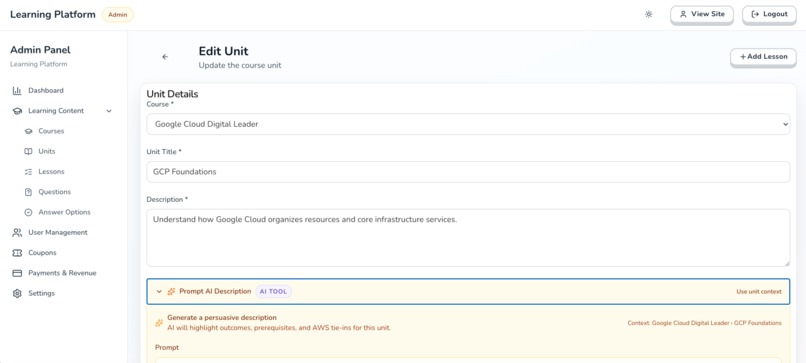Click the Lessons checklist icon
The image size is (806, 363).
point(28,172)
